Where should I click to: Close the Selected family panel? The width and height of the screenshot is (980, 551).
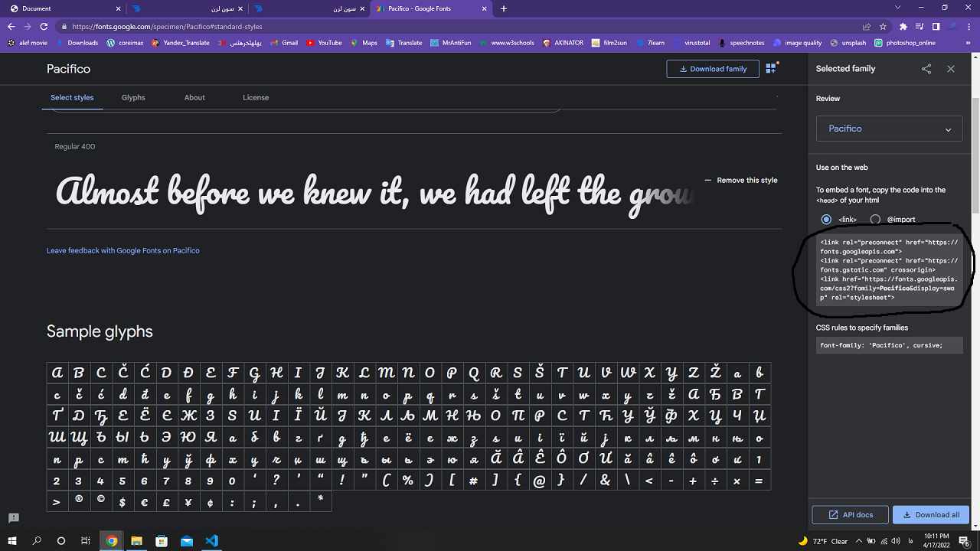point(951,69)
